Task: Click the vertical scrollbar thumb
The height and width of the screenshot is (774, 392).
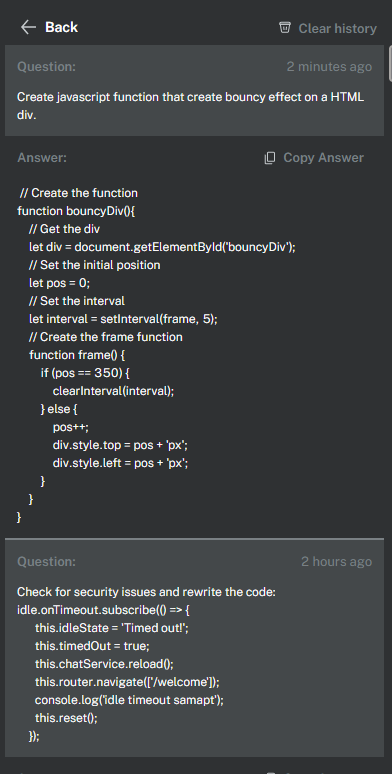Action: coord(391,63)
